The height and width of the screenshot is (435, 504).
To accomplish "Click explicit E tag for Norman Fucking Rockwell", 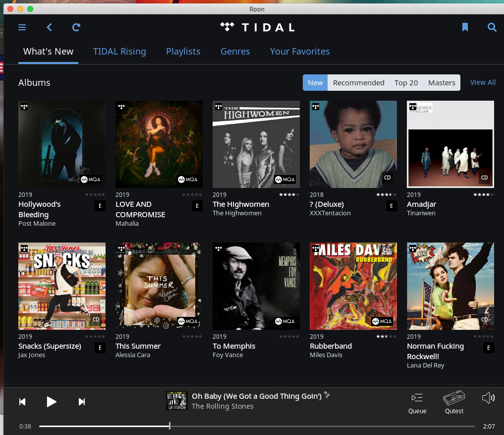I will [489, 348].
